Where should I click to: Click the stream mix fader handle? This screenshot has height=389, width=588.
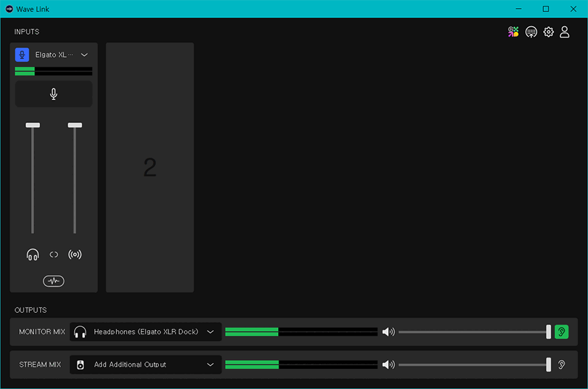click(75, 125)
